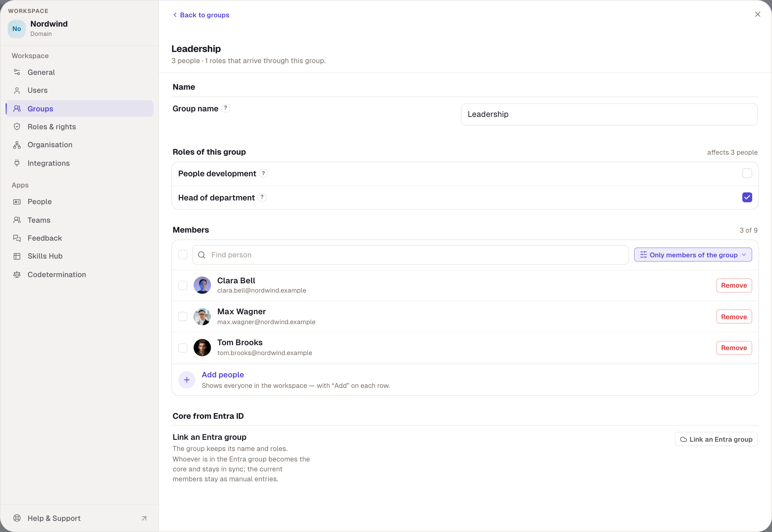Click the Head of department help icon
This screenshot has height=532, width=772.
262,197
